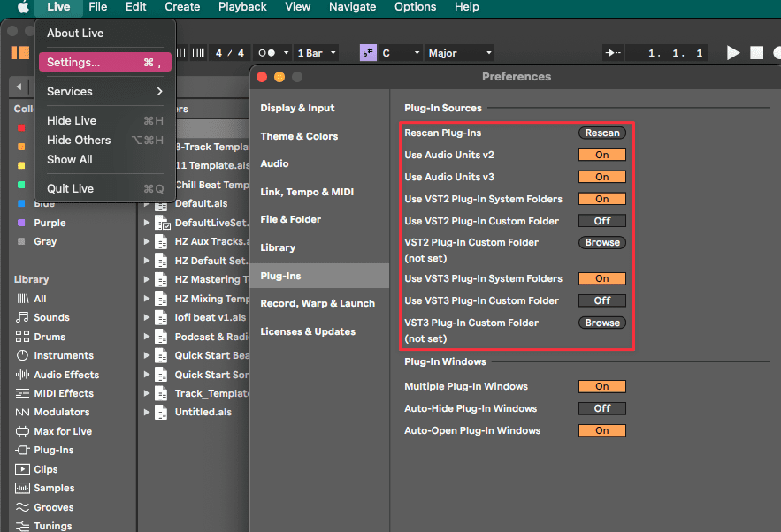Open the Apple menu
The height and width of the screenshot is (532, 781).
pos(23,7)
